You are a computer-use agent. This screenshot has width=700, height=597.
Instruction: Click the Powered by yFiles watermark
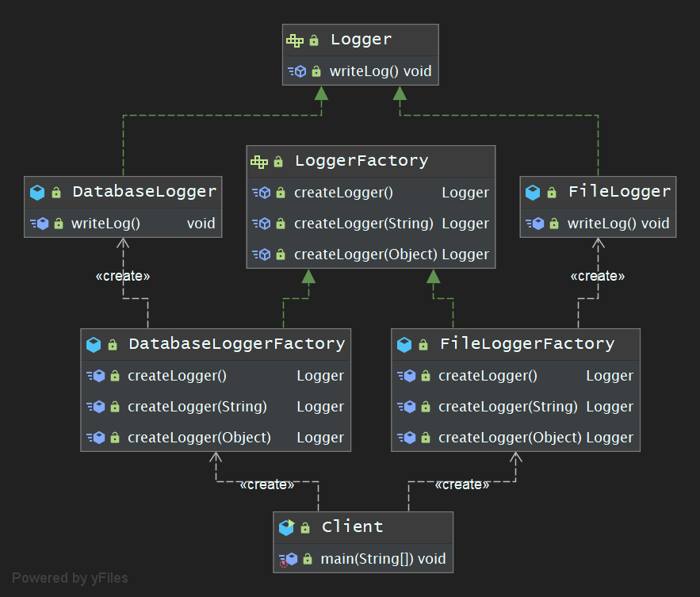click(70, 578)
